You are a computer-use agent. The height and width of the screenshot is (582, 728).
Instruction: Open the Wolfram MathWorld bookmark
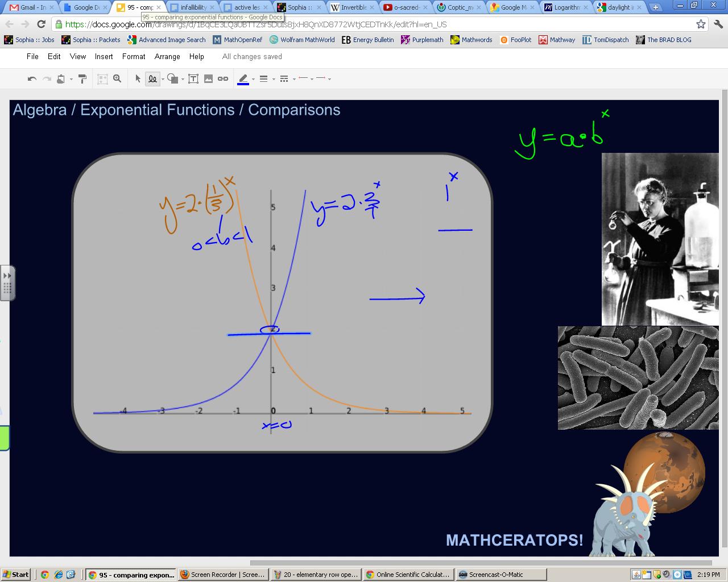302,40
